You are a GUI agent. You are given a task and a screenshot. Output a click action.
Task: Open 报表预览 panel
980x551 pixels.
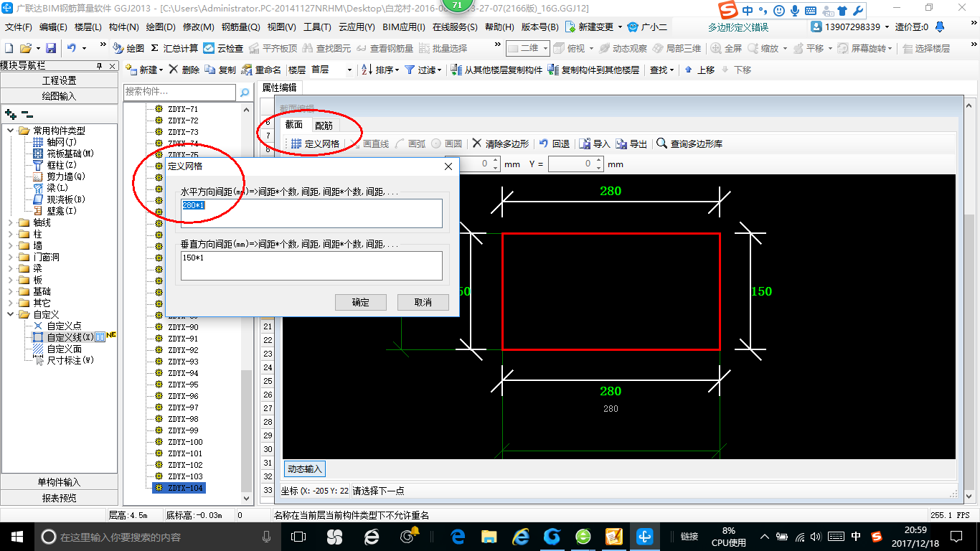[59, 497]
